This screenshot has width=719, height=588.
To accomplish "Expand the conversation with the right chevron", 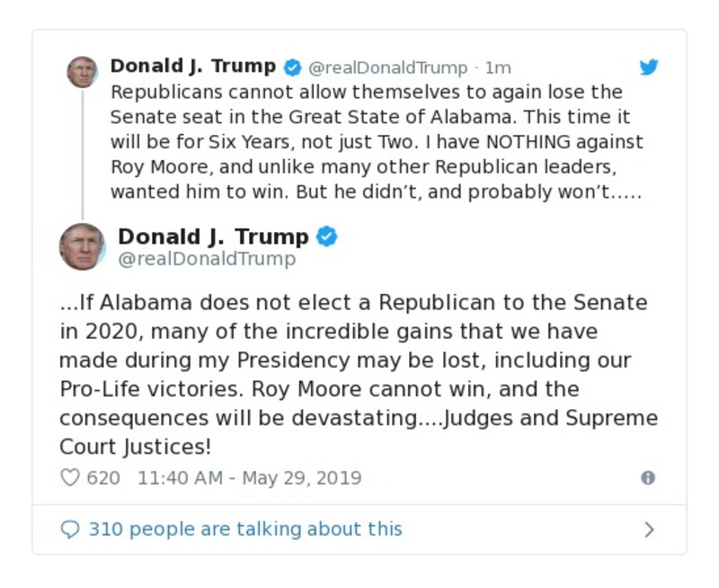I will [x=649, y=530].
